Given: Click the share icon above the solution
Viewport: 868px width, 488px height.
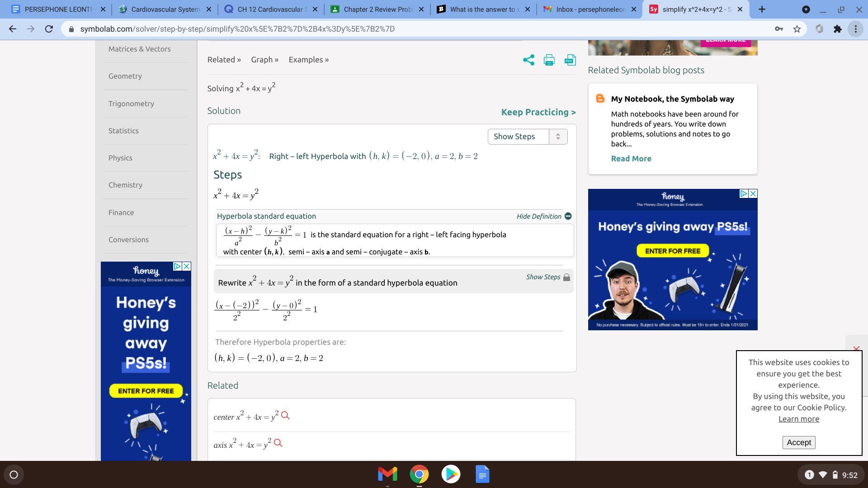Looking at the screenshot, I should [528, 60].
